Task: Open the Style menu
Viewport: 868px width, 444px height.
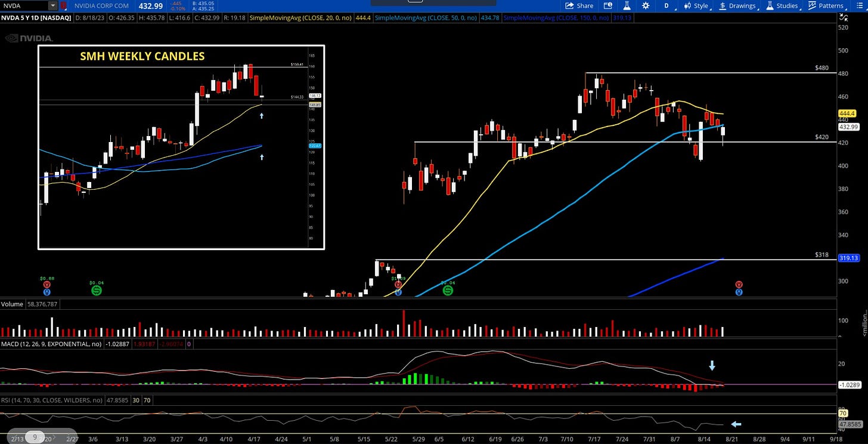Action: [697, 6]
